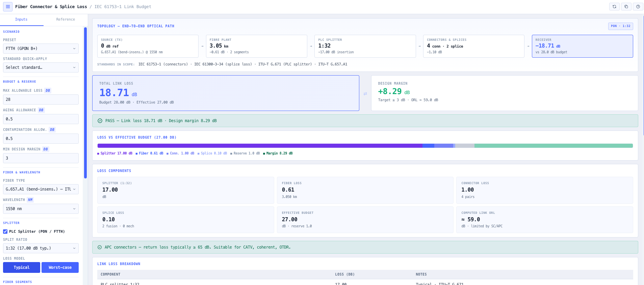Focus the Aging Allowance input field

41,119
